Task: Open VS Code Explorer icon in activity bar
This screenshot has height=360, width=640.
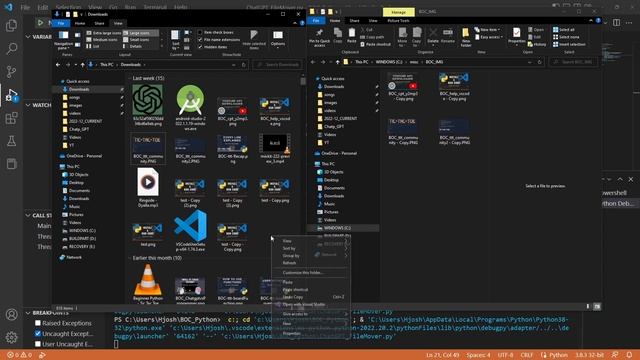Action: tap(11, 26)
